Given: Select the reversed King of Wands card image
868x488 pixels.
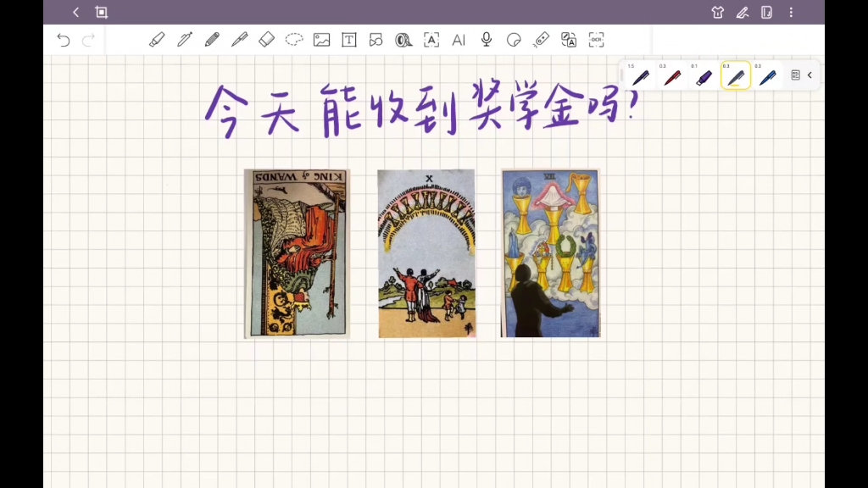Looking at the screenshot, I should coord(298,253).
